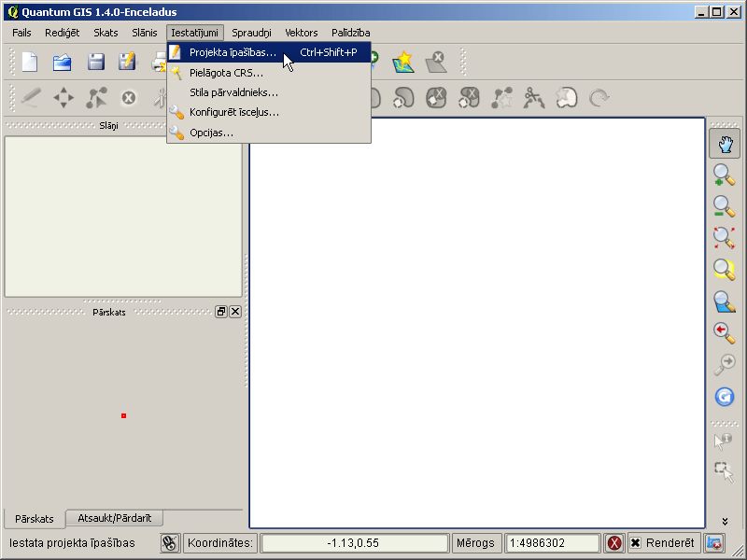Select the Merge Selected Features tool

567,98
